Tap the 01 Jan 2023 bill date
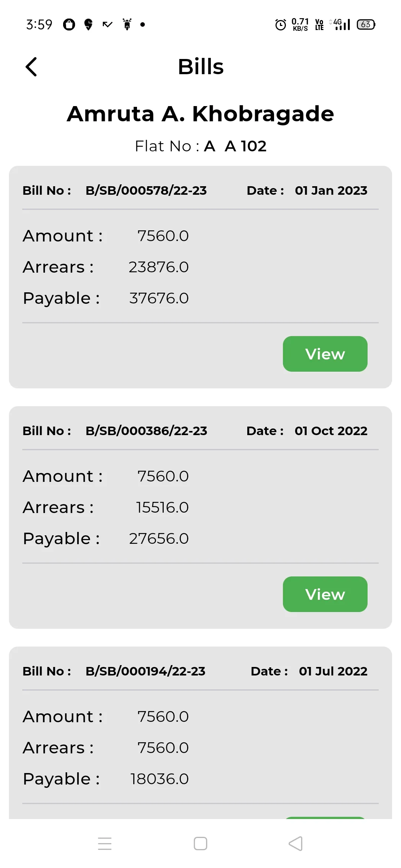 pyautogui.click(x=331, y=190)
